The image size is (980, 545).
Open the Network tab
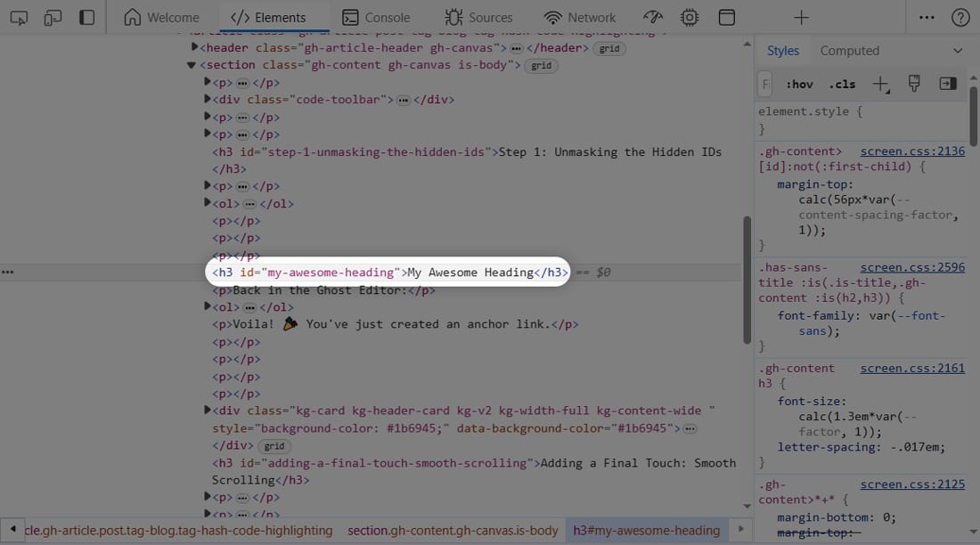(579, 18)
